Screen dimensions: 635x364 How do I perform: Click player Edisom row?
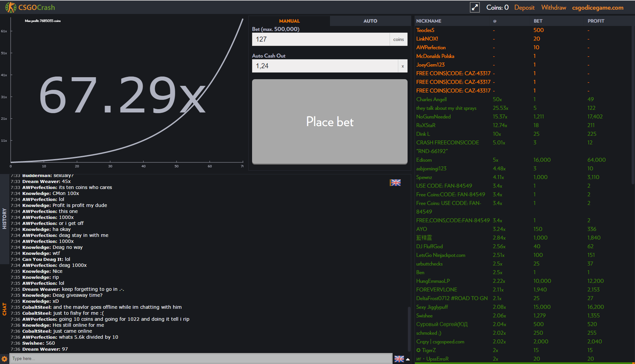pos(523,160)
